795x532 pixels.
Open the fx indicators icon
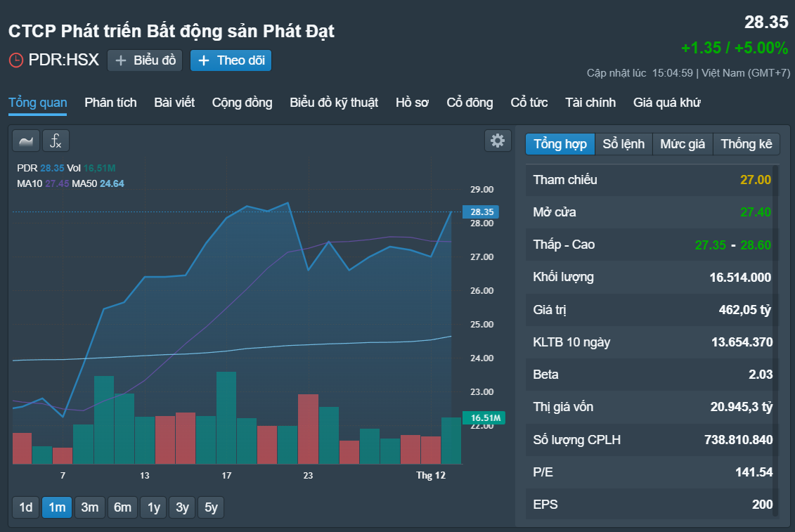(56, 141)
